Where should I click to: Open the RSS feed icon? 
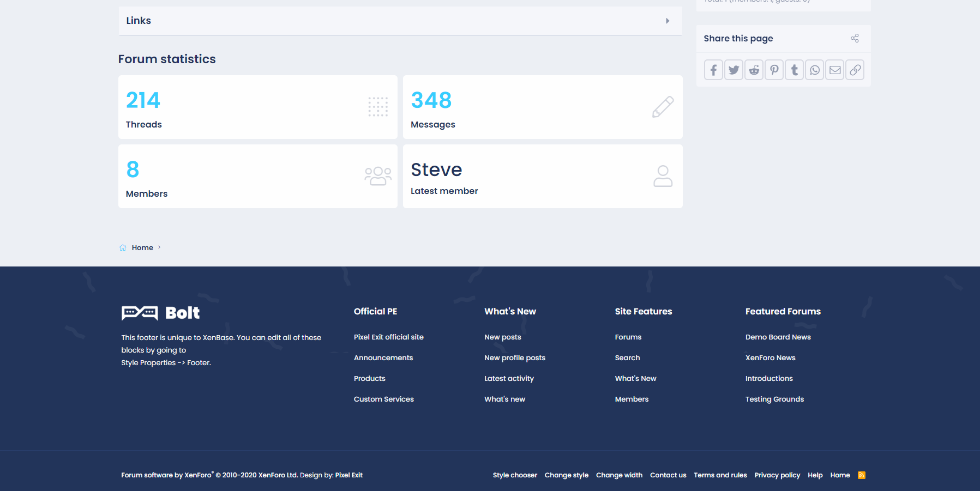pos(861,475)
